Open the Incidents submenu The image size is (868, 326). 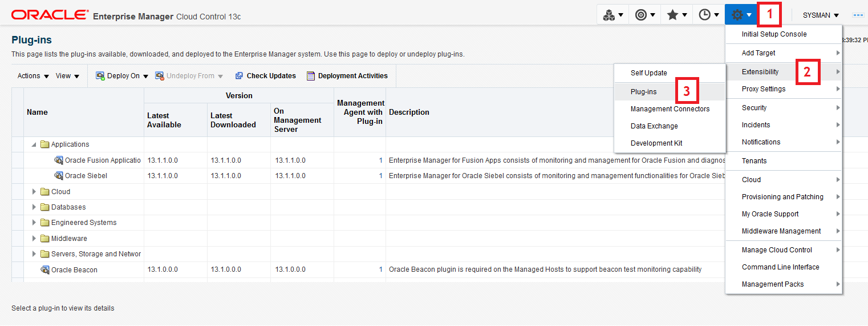[x=784, y=125]
